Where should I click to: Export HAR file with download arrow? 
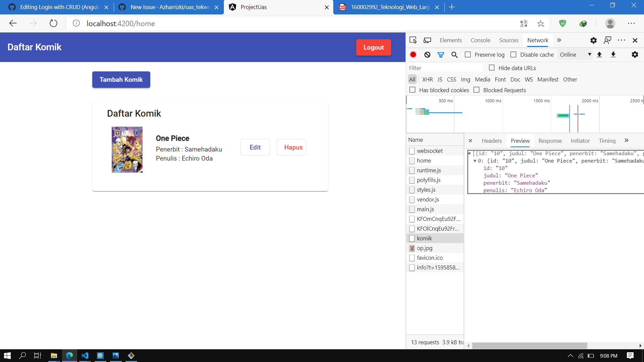click(x=613, y=55)
